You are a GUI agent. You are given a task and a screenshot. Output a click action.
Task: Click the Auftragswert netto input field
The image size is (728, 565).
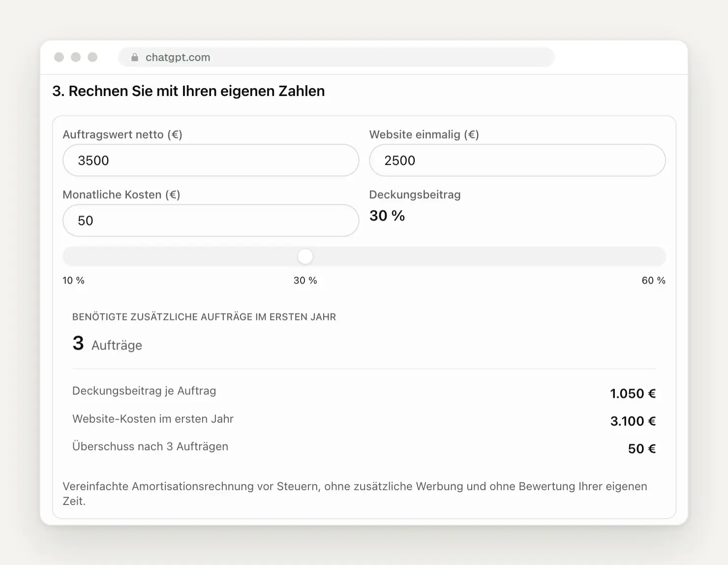(211, 160)
